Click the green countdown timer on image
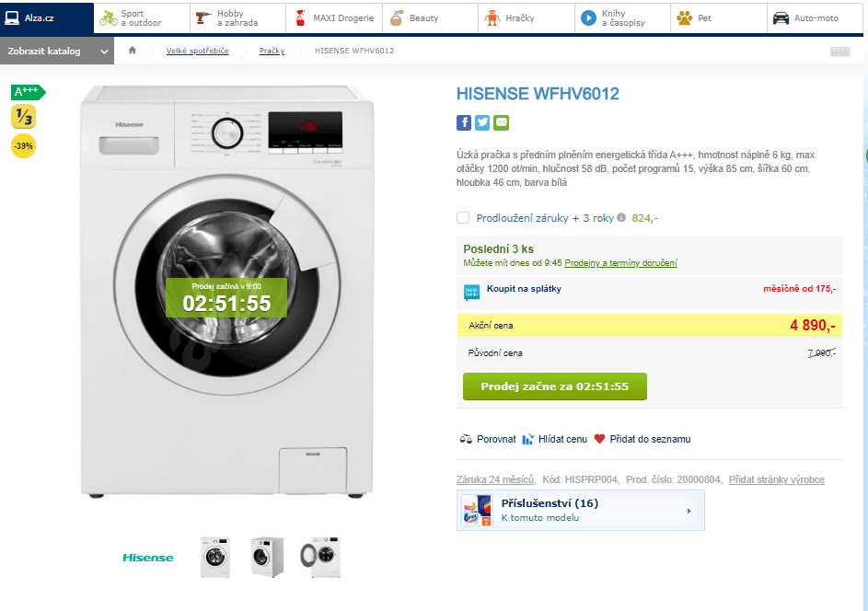The width and height of the screenshot is (868, 611). (x=227, y=298)
